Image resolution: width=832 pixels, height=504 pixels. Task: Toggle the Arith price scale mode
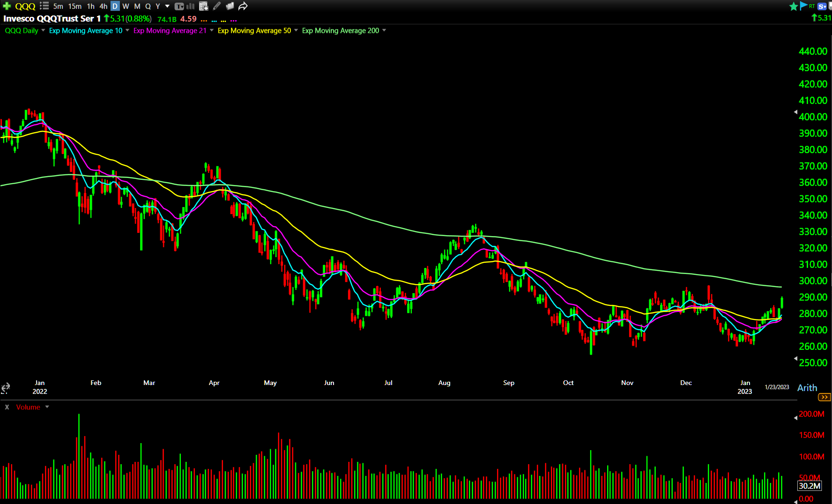807,388
